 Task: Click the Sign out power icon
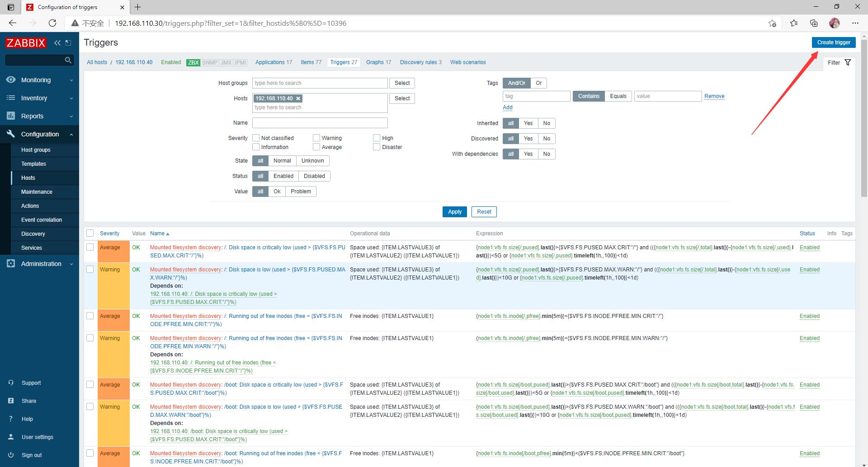(x=11, y=455)
